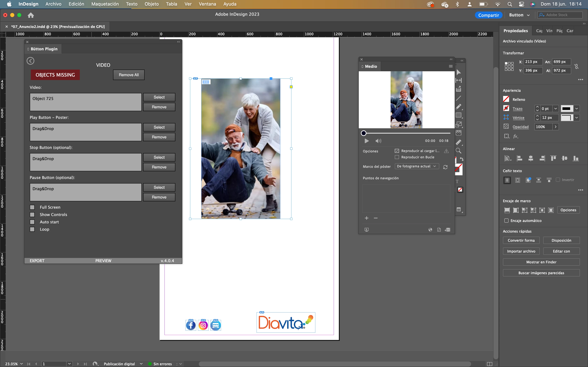This screenshot has width=588, height=367.
Task: Open the Publicación digital preflight dropdown
Action: click(141, 364)
